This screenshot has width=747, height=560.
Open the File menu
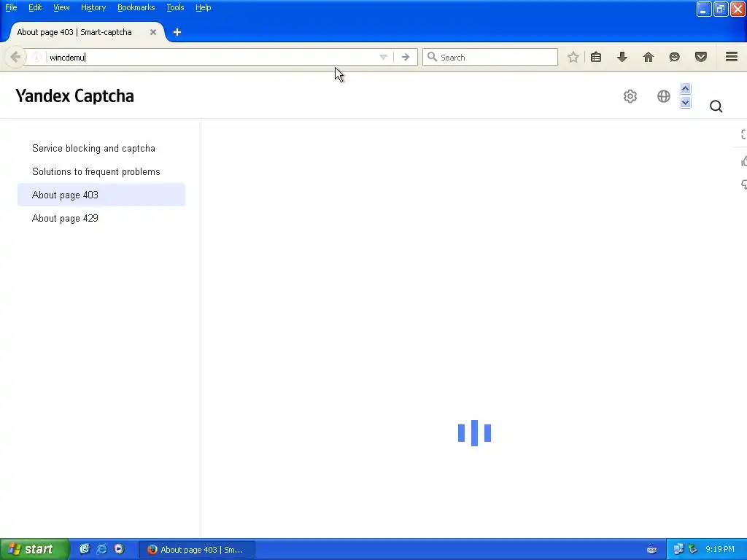(11, 7)
